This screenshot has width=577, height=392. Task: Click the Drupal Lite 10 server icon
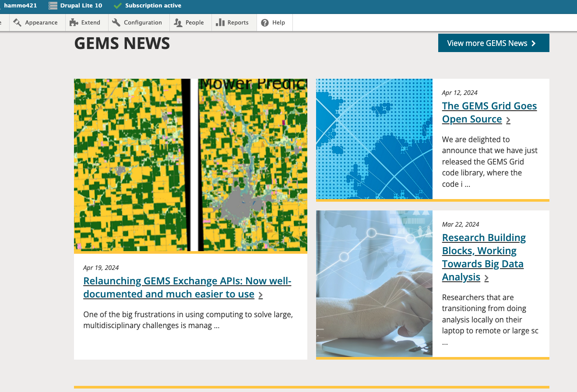coord(53,6)
